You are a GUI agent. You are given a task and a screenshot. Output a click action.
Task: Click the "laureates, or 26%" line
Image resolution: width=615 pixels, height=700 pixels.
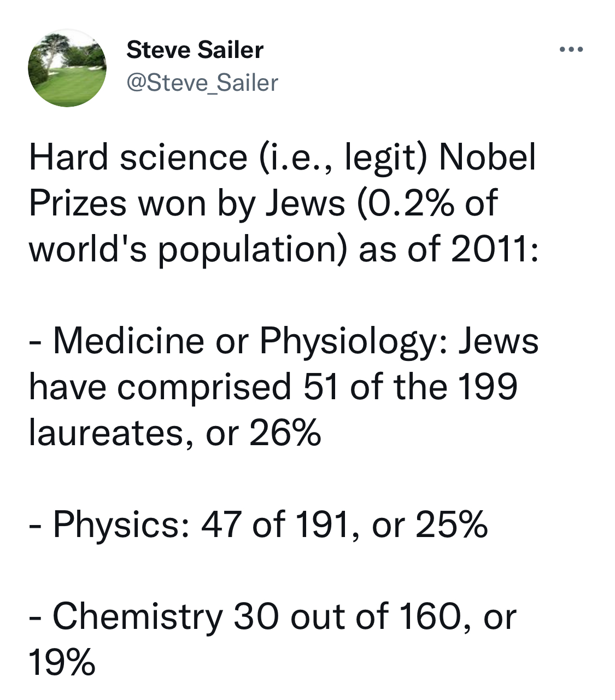[x=175, y=433]
